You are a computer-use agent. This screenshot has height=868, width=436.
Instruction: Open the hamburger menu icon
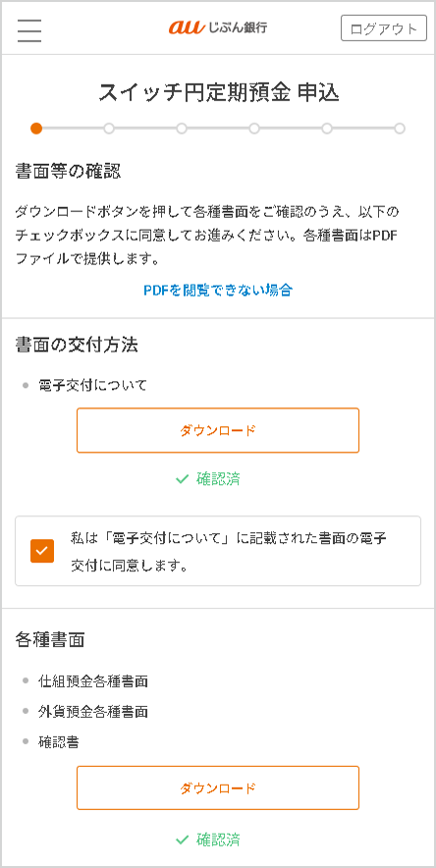[x=29, y=29]
